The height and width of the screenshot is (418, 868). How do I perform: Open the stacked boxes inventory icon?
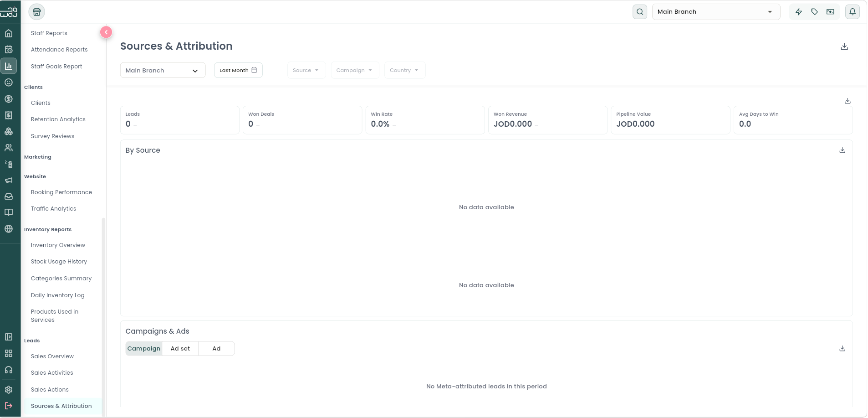(9, 131)
